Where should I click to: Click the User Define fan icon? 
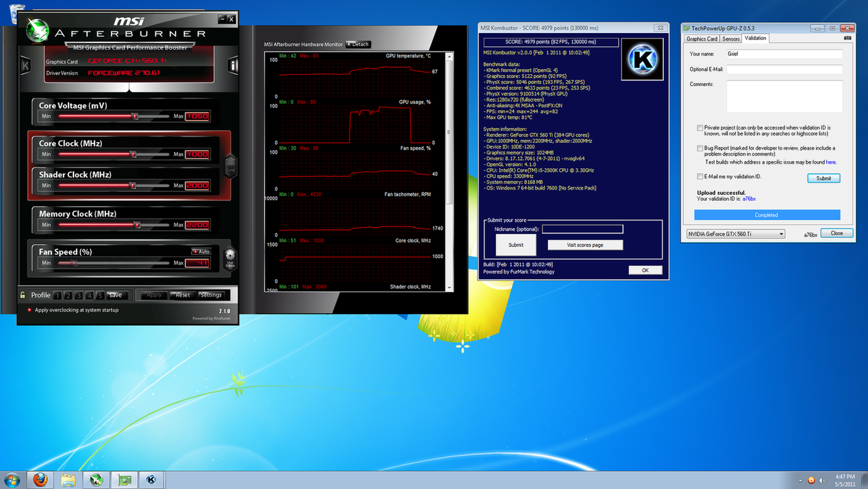(230, 258)
